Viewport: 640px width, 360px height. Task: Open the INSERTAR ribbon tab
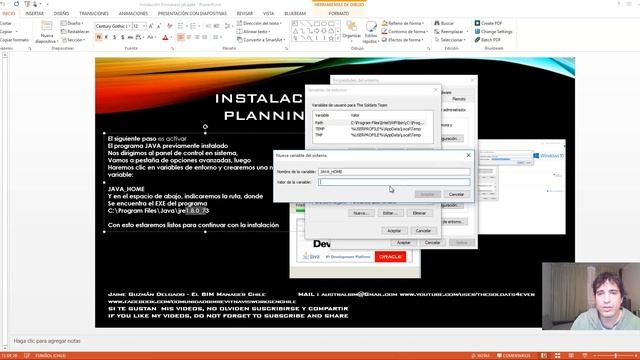pyautogui.click(x=34, y=13)
